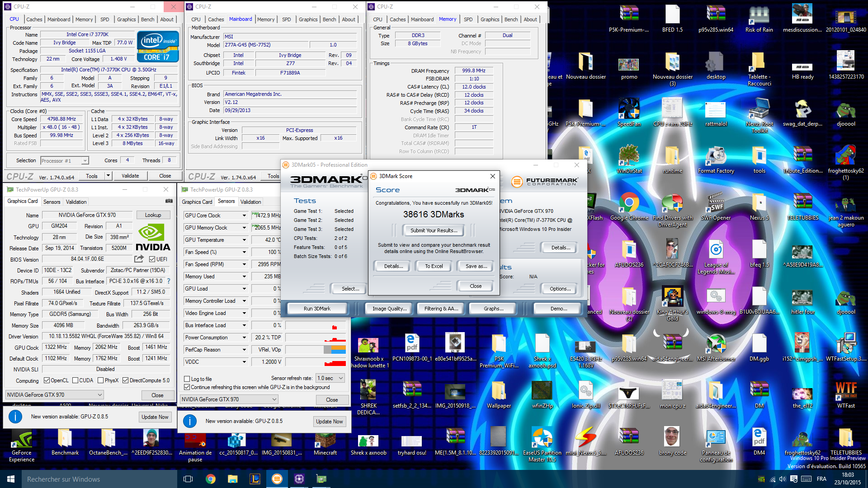
Task: Click Rechercher sur Windows search box
Action: 99,479
